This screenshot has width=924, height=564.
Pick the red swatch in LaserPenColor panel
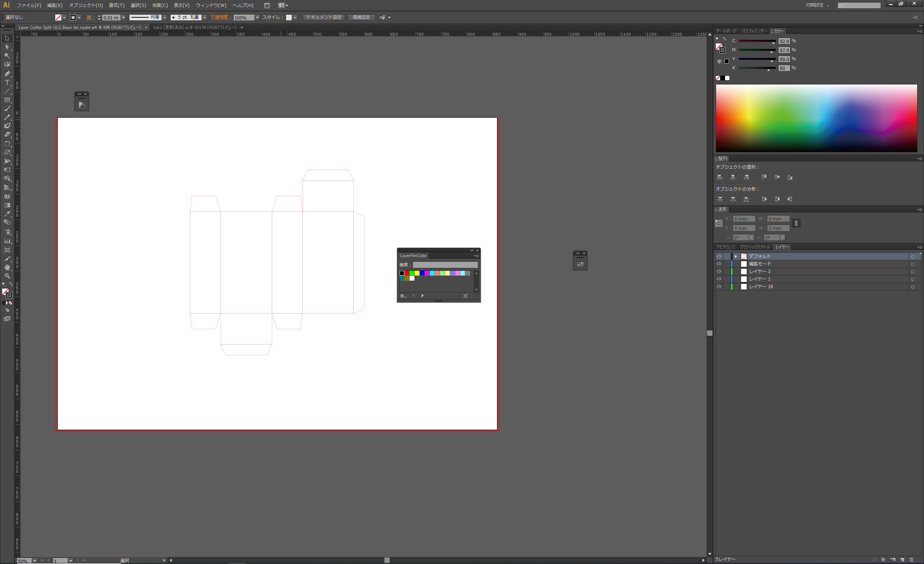pos(407,273)
